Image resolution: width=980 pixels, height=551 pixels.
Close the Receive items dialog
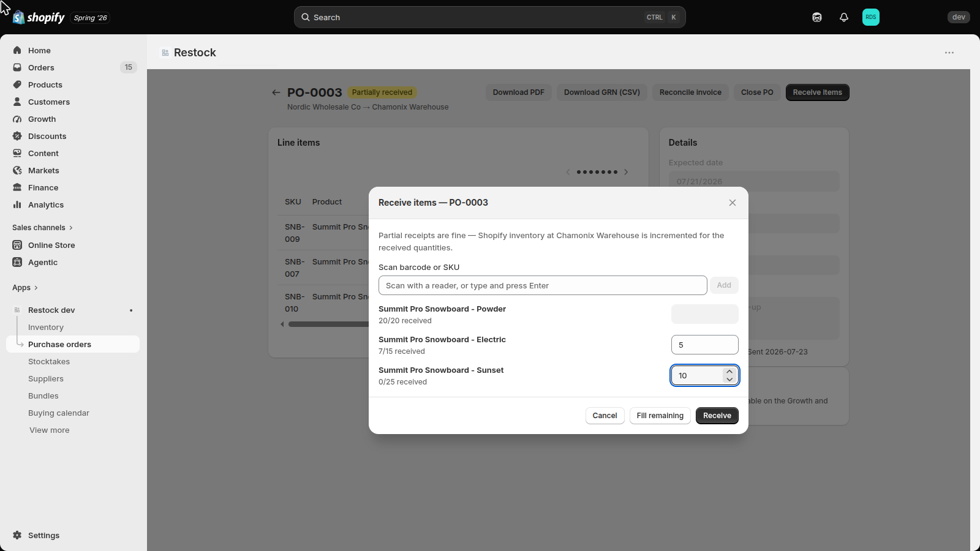pyautogui.click(x=733, y=203)
